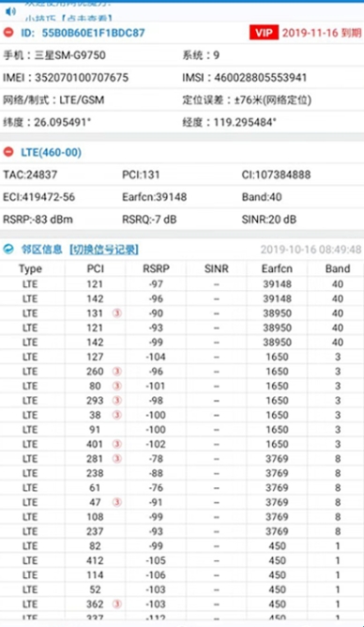Viewport: 364px width, 627px height.
Task: Click the PCI:131 serving cell field
Action: point(141,175)
